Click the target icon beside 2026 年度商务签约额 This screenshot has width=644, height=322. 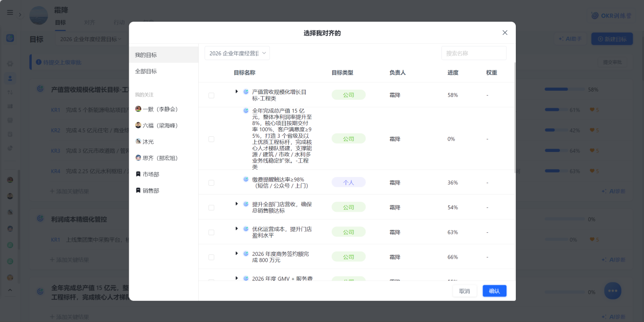coord(246,253)
